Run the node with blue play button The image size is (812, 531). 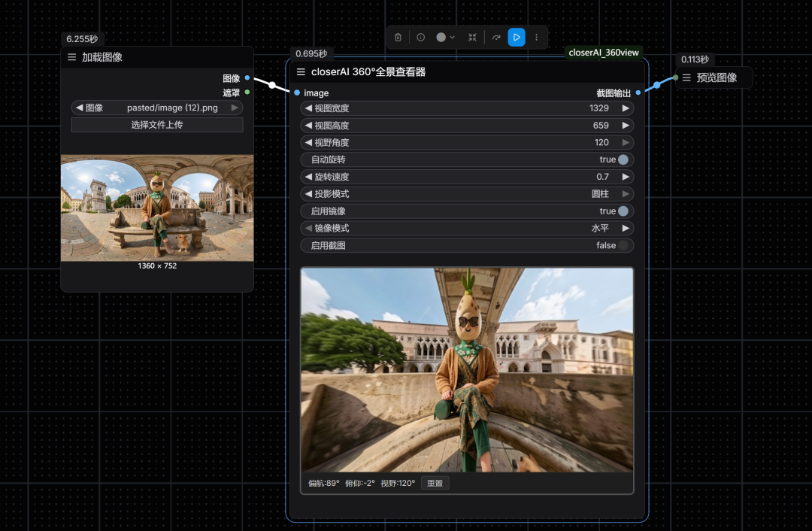point(517,38)
